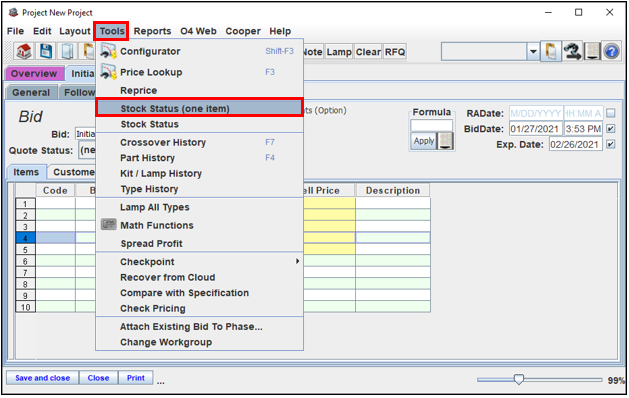
Task: Click the book icon beside Apply
Action: 445,141
